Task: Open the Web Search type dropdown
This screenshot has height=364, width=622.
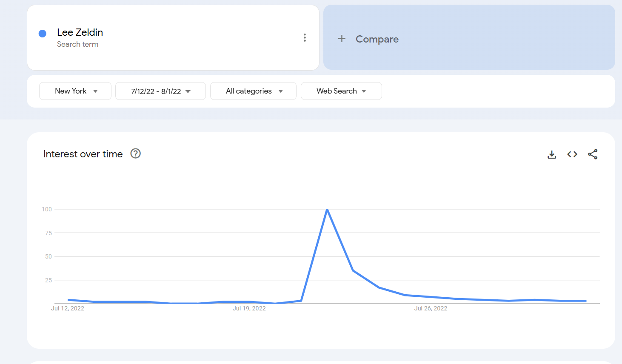Action: 341,91
